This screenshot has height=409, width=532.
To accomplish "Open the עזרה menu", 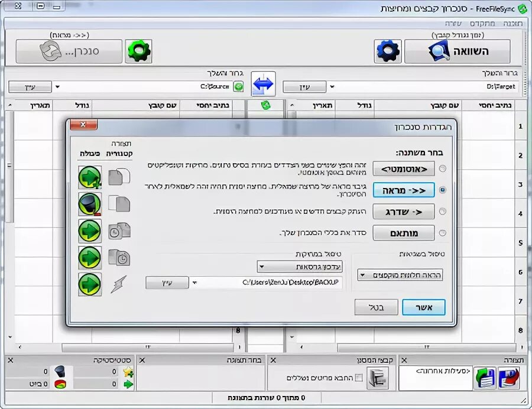I will (x=453, y=24).
